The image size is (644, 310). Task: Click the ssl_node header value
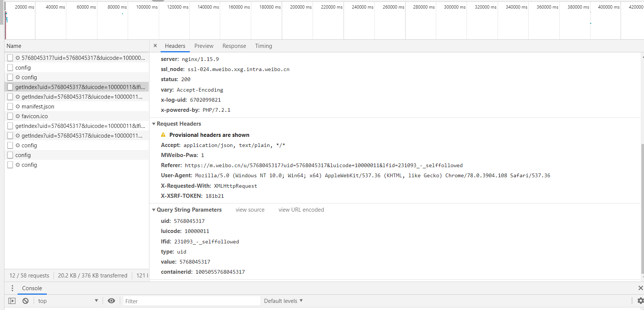point(239,69)
